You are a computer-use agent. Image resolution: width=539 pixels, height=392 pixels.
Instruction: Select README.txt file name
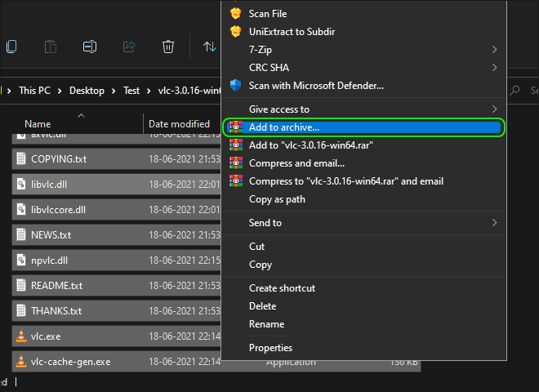pos(56,286)
